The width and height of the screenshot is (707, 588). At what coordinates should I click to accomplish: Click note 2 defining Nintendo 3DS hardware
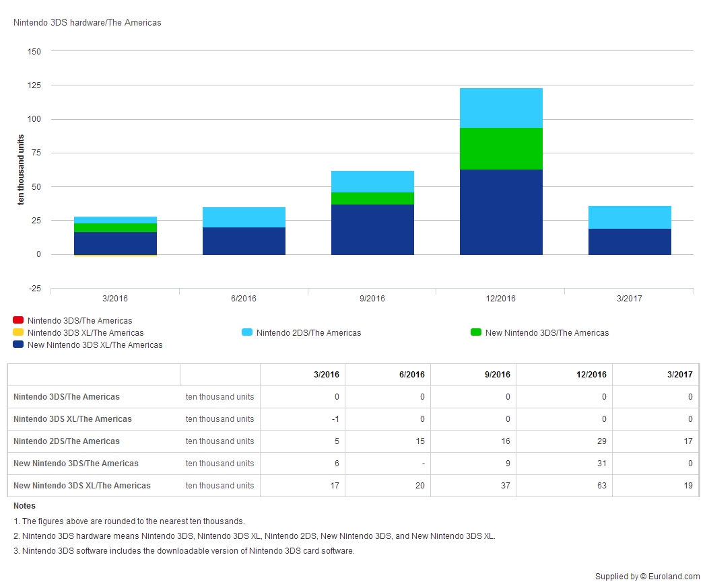[x=255, y=536]
